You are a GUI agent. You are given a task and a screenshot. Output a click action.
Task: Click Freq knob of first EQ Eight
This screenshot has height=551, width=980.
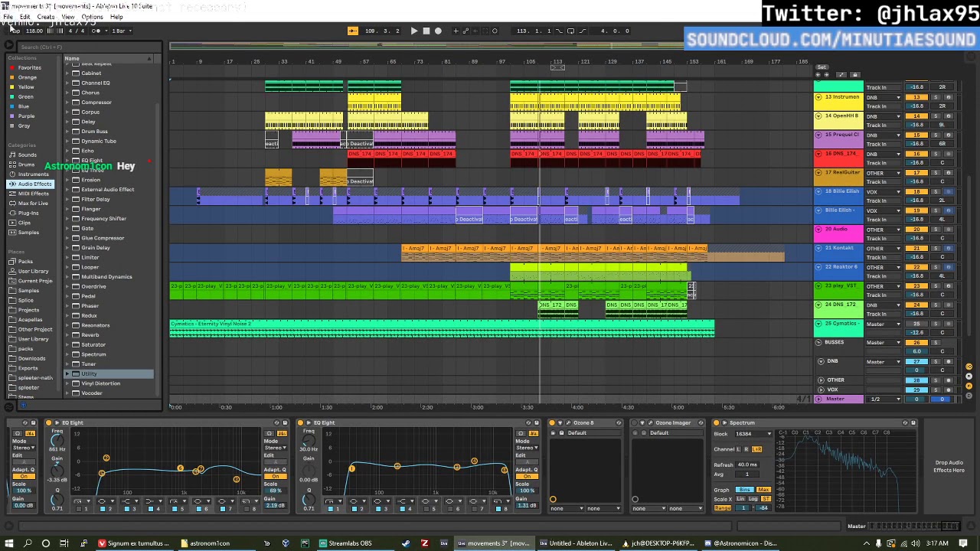[x=57, y=440]
